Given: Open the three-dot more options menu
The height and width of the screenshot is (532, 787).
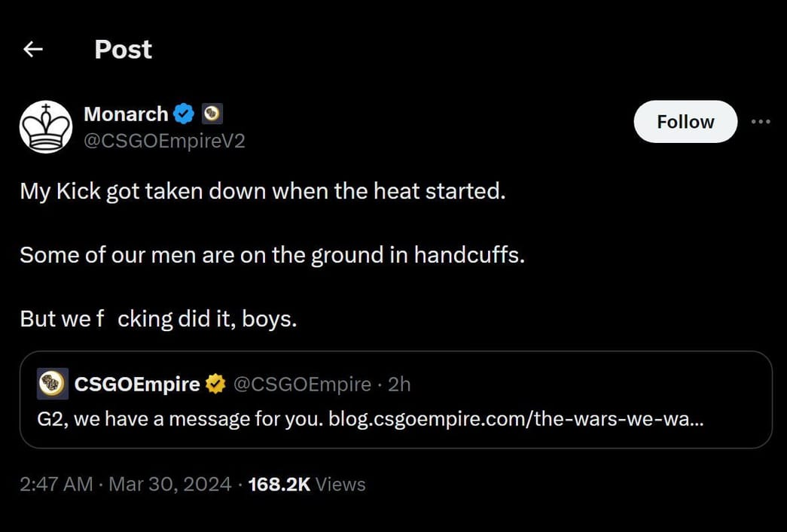Looking at the screenshot, I should 761,122.
